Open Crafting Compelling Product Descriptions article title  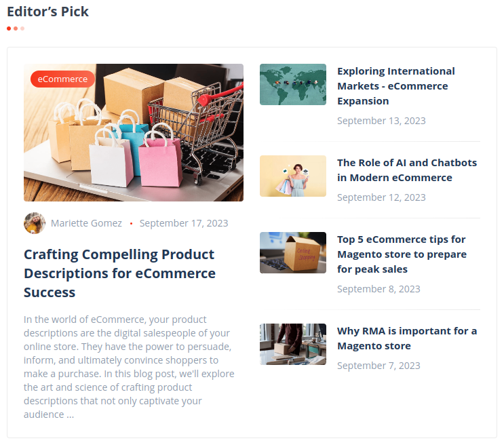[119, 273]
